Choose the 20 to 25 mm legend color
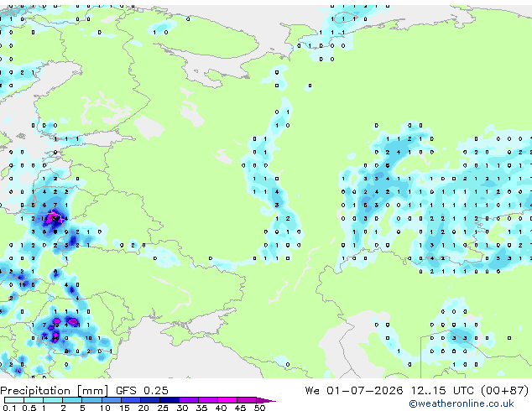The height and width of the screenshot is (411, 532). pyautogui.click(x=149, y=400)
